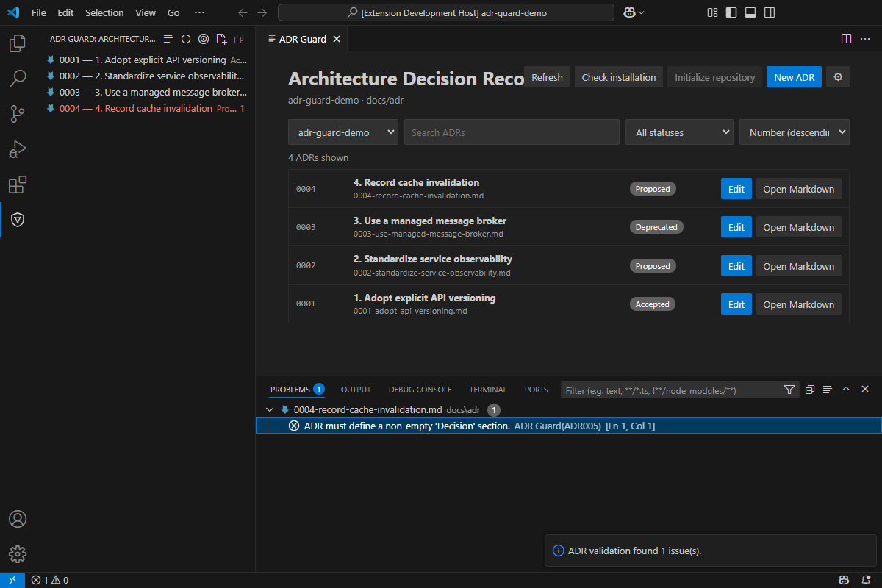Go back with the left arrow
The height and width of the screenshot is (588, 882).
click(243, 12)
